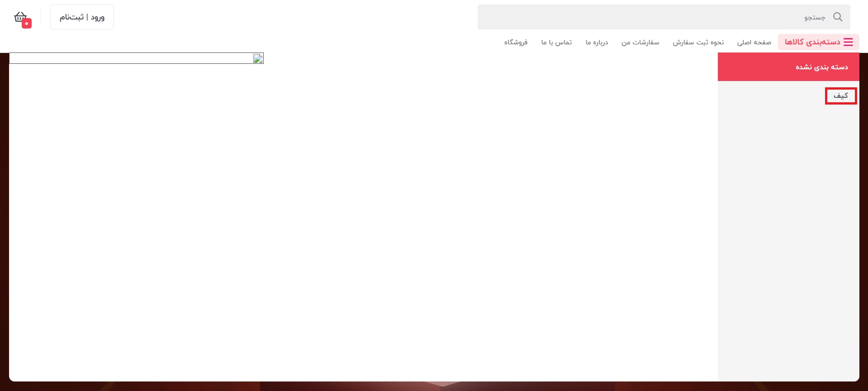Open نحوه ثبت سفارش page
This screenshot has height=391, width=868.
[x=698, y=42]
